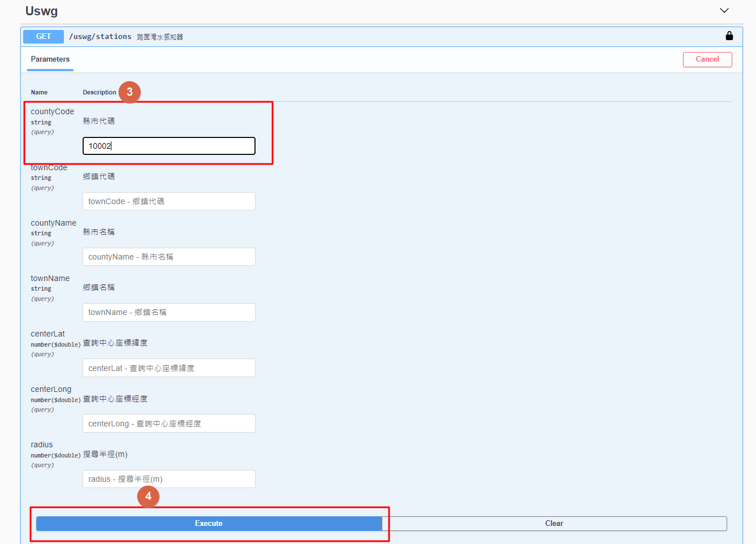Click into the countyName input box
This screenshot has width=756, height=544.
(x=169, y=257)
